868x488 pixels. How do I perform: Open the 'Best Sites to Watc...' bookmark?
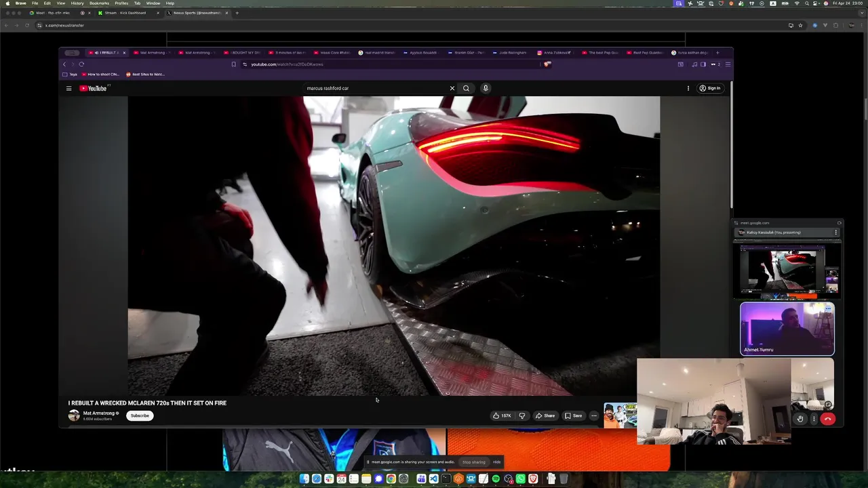tap(145, 75)
